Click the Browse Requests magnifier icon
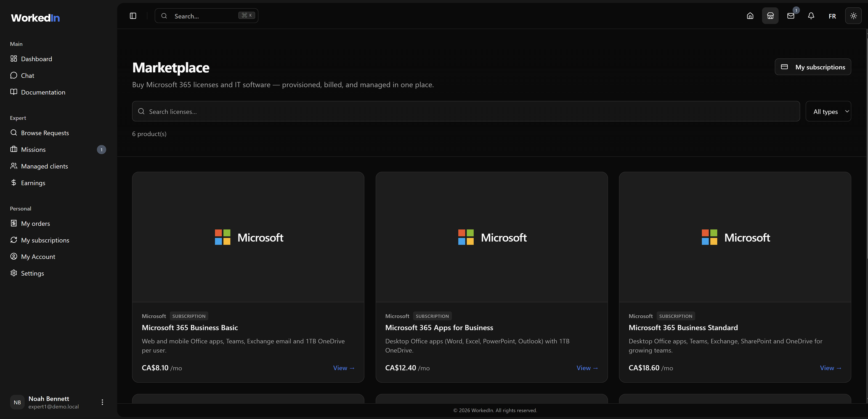This screenshot has height=419, width=868. (x=13, y=133)
